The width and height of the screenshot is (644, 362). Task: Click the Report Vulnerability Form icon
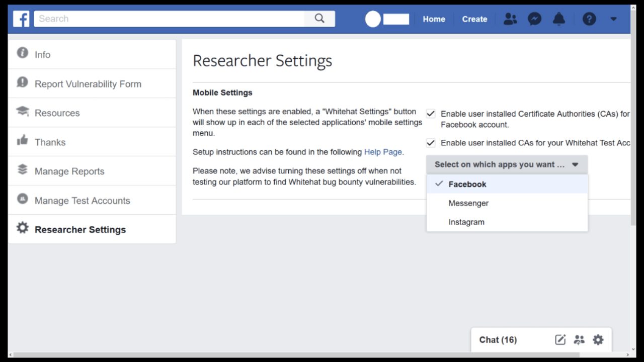22,82
